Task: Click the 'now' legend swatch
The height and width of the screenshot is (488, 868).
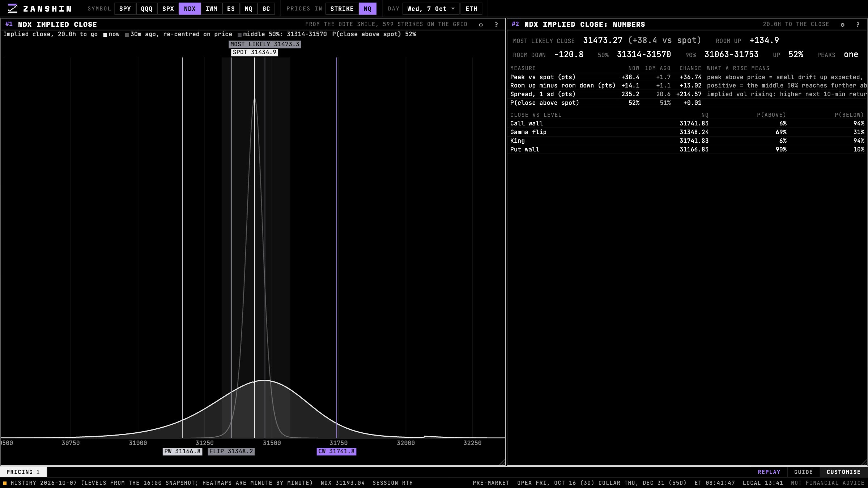Action: [105, 35]
